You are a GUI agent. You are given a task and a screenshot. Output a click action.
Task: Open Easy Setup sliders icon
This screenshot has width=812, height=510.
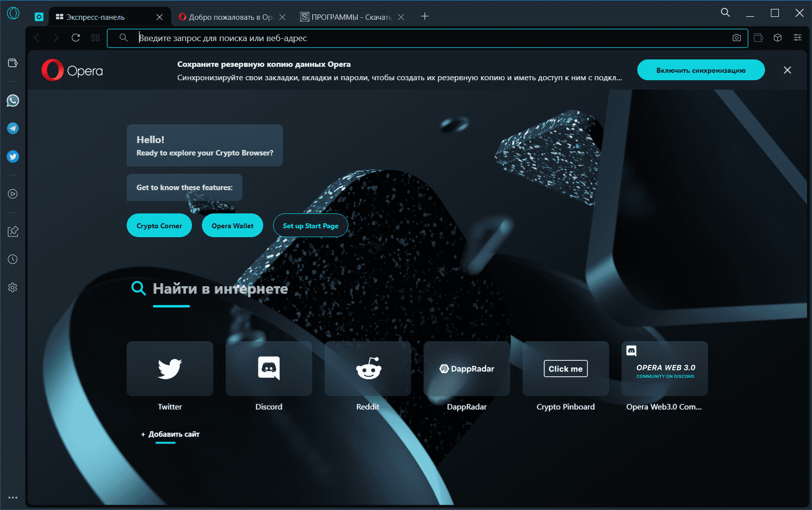coord(798,38)
